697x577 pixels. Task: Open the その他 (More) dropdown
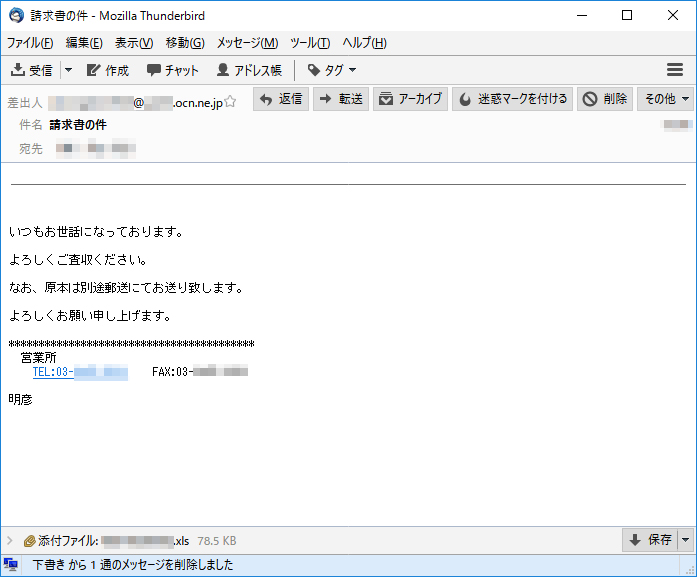pos(665,99)
